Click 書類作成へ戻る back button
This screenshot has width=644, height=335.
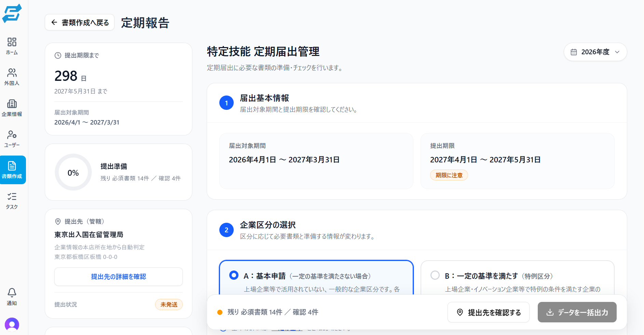pos(80,23)
